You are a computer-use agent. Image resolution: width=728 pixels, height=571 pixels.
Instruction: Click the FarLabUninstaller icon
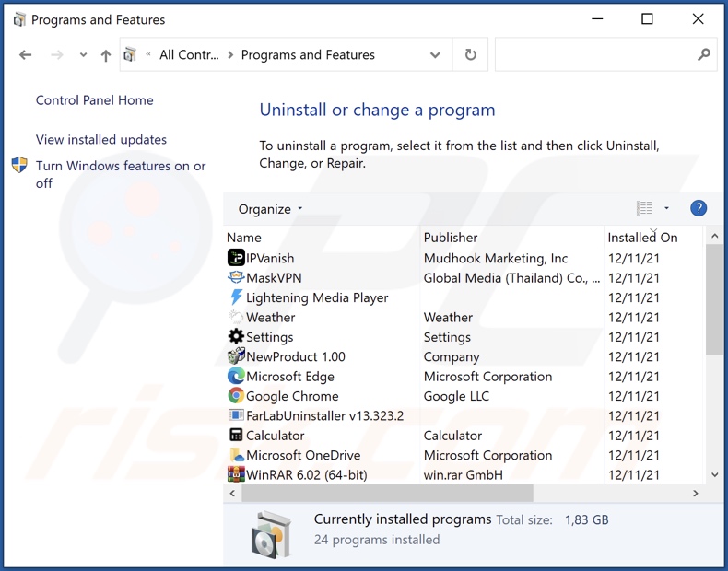click(236, 415)
